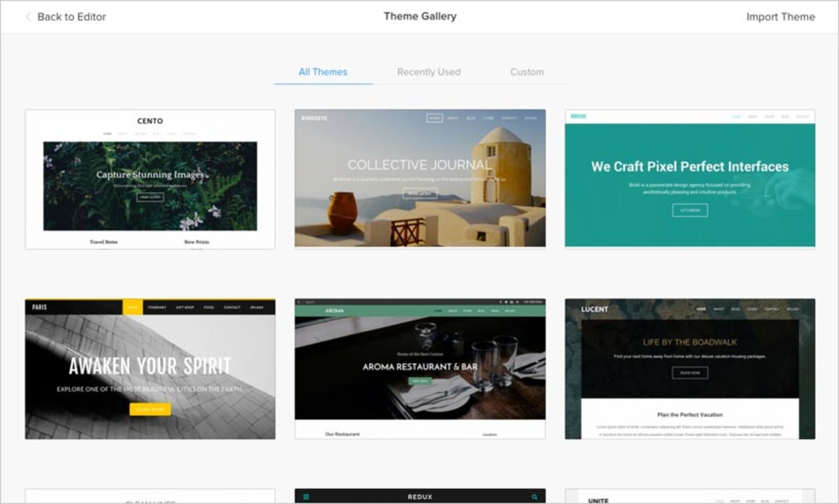Click the green View Menu button in Aroma
839x504 pixels.
click(420, 381)
